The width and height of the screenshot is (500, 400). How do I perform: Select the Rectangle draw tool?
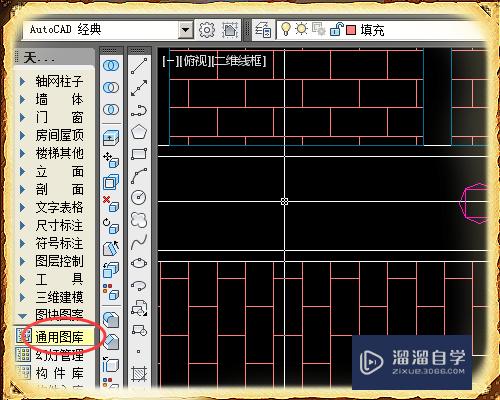click(x=139, y=154)
